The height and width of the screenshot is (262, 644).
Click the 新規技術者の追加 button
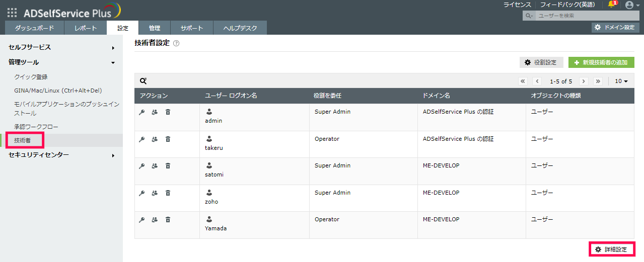point(601,62)
